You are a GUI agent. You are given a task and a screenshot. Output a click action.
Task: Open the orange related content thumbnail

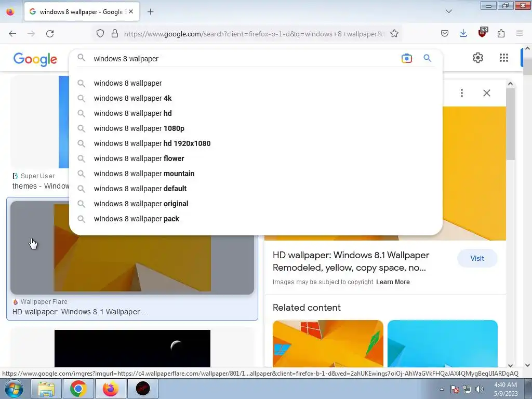(328, 343)
